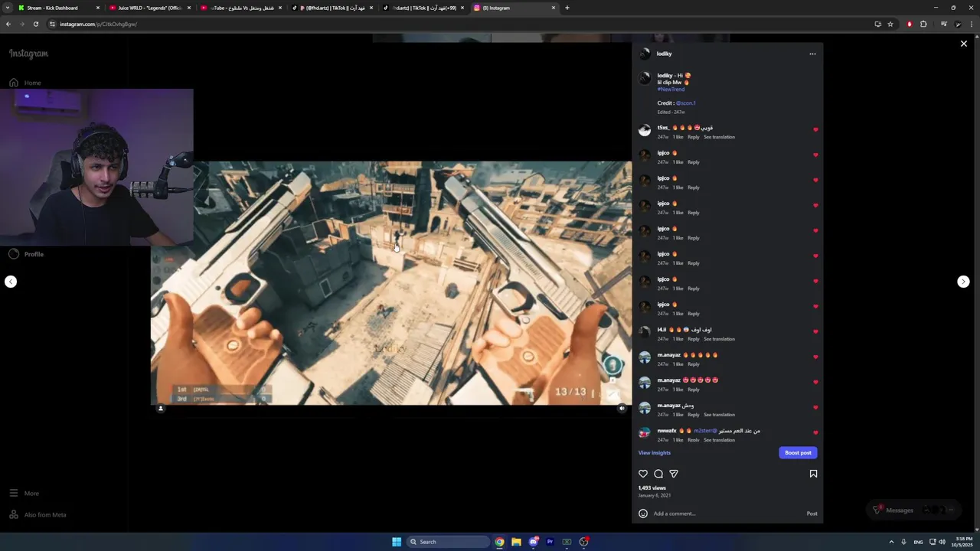This screenshot has height=551, width=980.
Task: Close the Juice WRLD Legends tab
Action: (x=189, y=8)
